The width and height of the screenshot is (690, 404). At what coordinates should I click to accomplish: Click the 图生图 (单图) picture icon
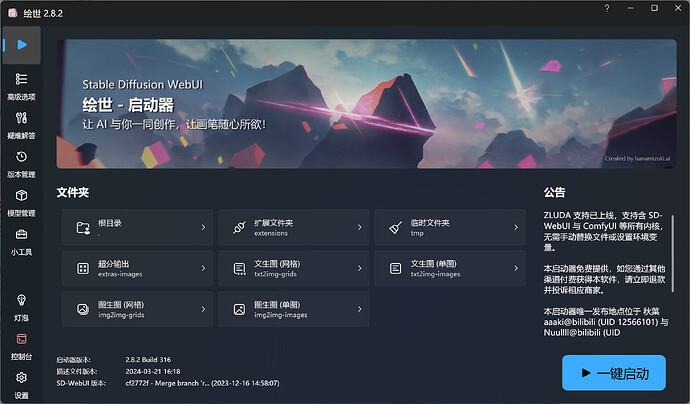pos(239,309)
